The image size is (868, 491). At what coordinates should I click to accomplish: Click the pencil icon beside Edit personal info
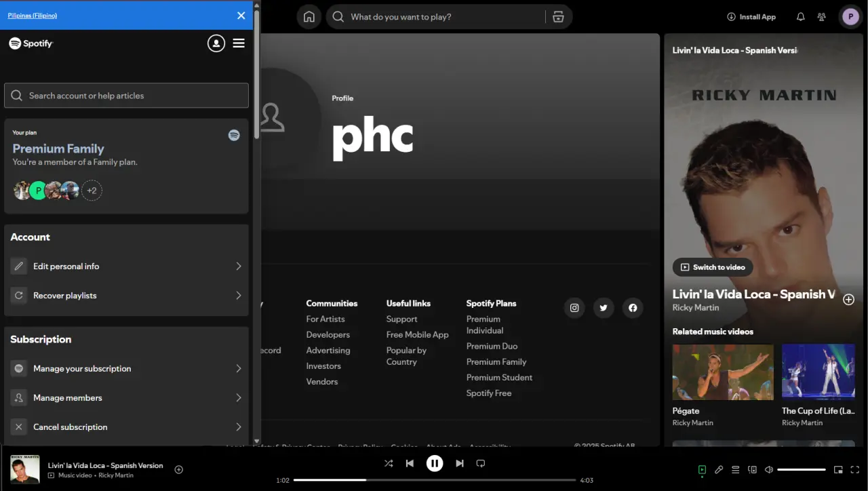pos(19,267)
